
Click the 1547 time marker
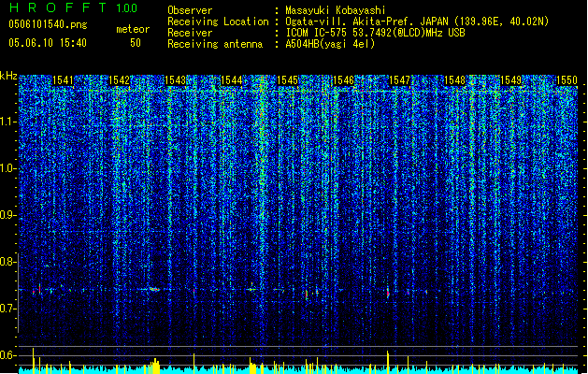(x=400, y=80)
